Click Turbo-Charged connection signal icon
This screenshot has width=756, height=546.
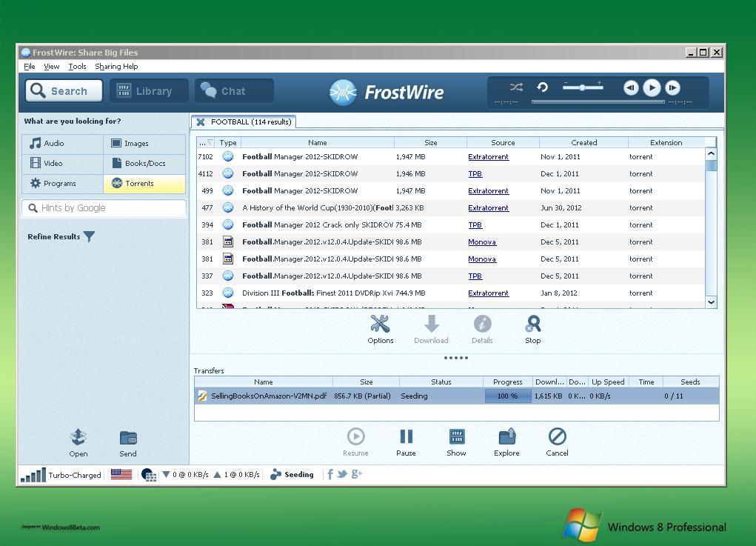point(33,475)
